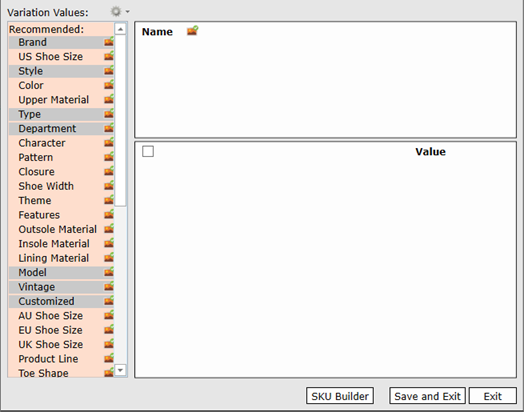Click the edit icon beside Upper Material
Image resolution: width=524 pixels, height=412 pixels.
tap(109, 100)
